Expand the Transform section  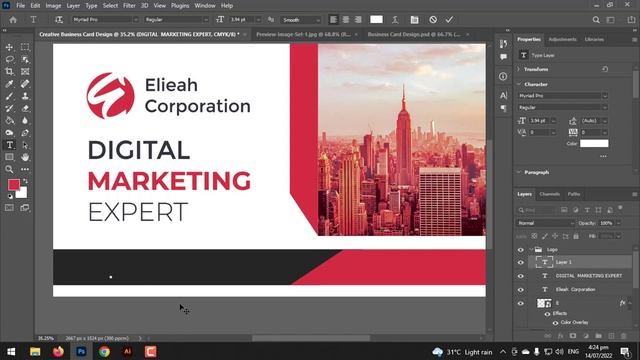[x=519, y=69]
